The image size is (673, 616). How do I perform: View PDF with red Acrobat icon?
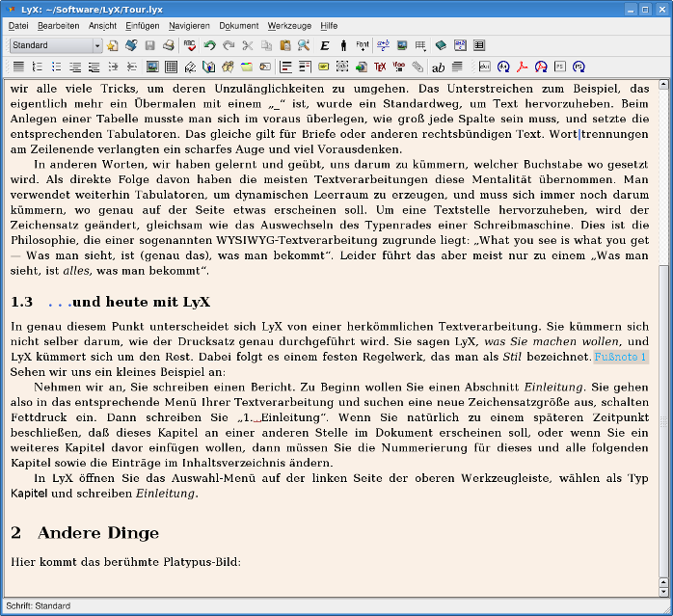tap(523, 67)
